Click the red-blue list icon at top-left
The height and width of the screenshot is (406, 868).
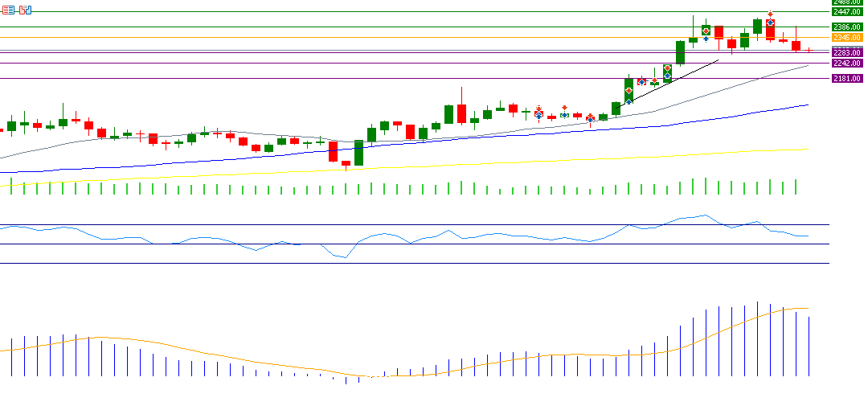8,10
